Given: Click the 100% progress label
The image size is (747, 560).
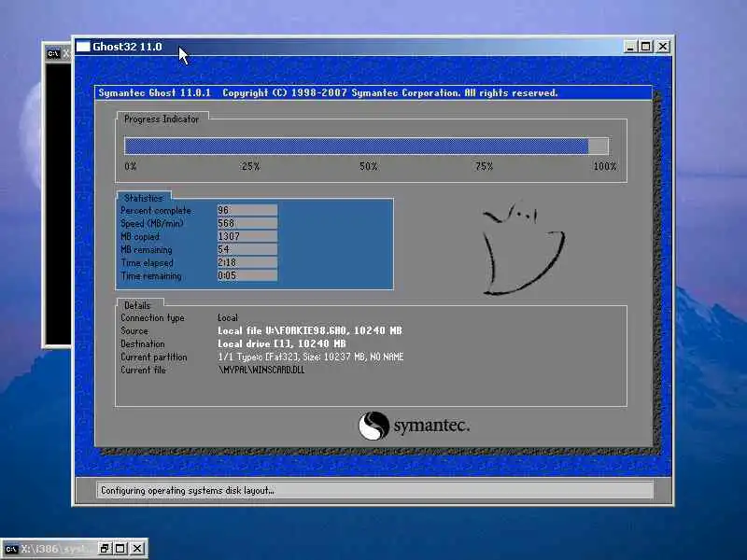Looking at the screenshot, I should (604, 166).
